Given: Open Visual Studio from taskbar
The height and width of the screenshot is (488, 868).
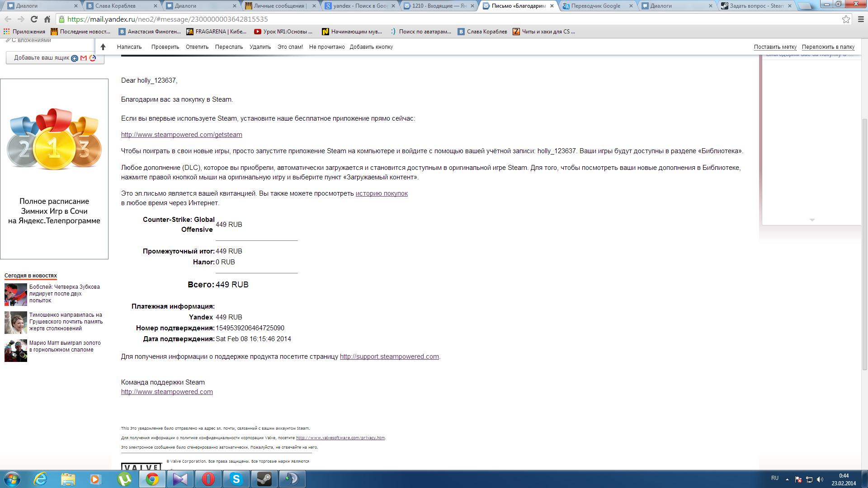Looking at the screenshot, I should pyautogui.click(x=180, y=479).
